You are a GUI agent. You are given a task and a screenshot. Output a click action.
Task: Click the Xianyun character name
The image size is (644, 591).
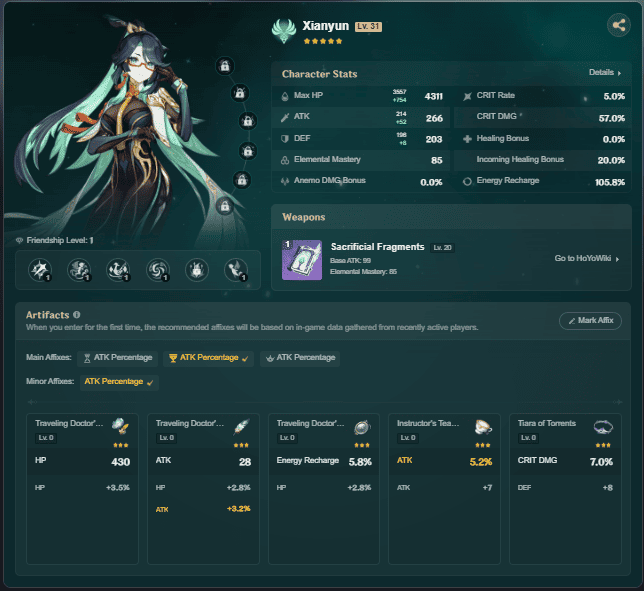pos(325,26)
